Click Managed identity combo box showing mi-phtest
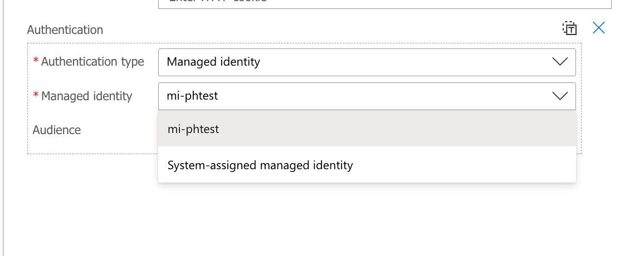 point(367,96)
